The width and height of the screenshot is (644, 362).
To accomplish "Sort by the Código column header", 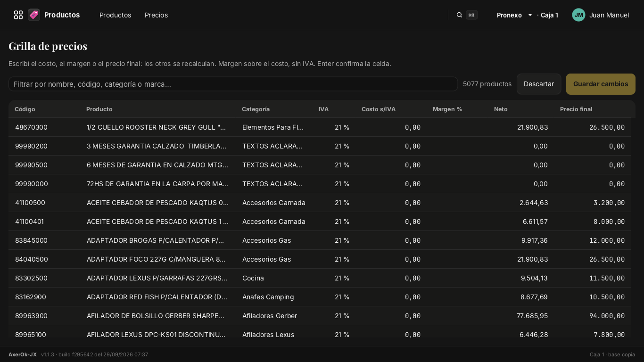I will (25, 109).
